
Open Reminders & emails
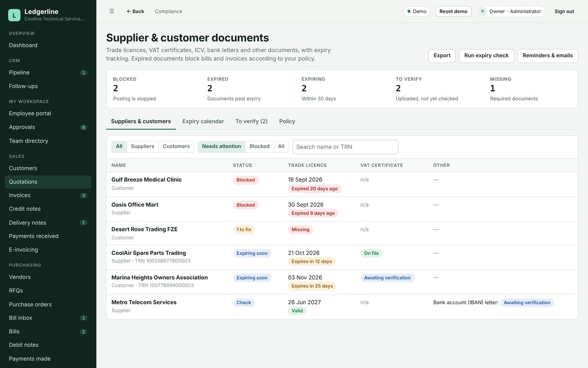tap(548, 56)
